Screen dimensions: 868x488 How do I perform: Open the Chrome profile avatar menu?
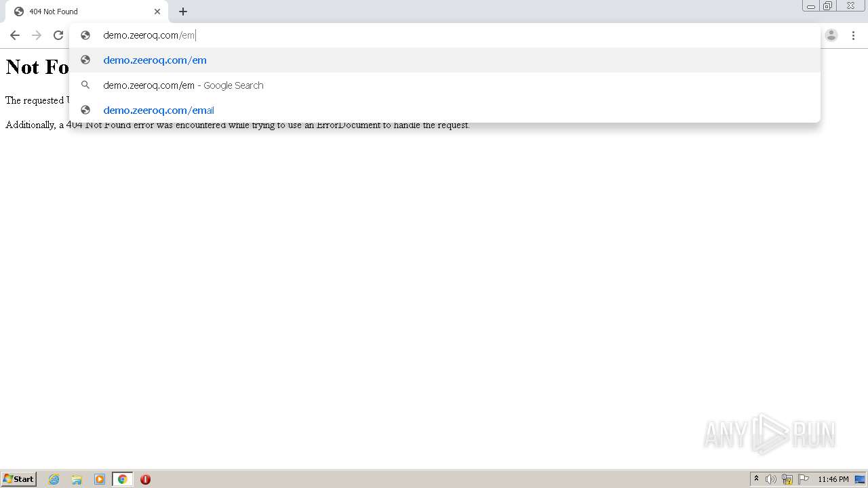tap(831, 35)
